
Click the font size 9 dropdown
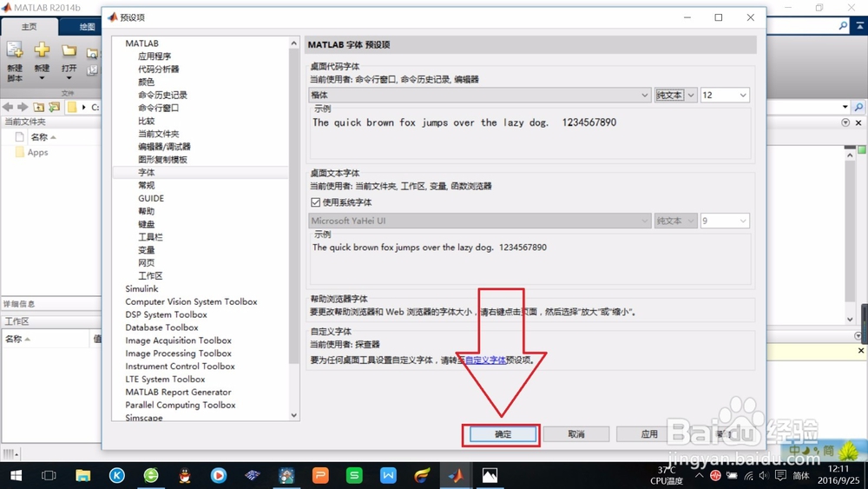pos(725,221)
